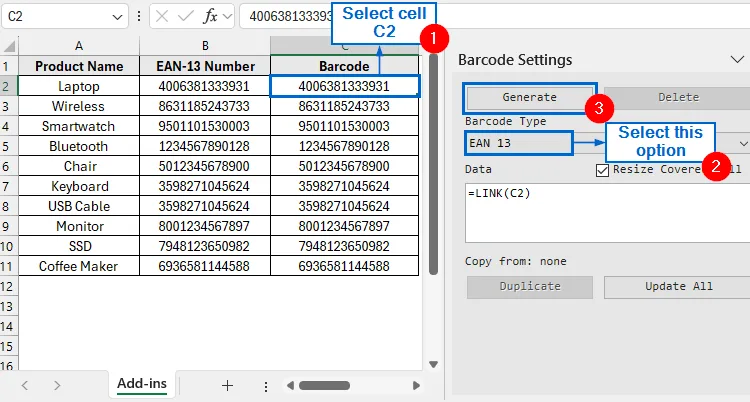Select column A header
Viewport: 750px width, 402px height.
coord(79,46)
